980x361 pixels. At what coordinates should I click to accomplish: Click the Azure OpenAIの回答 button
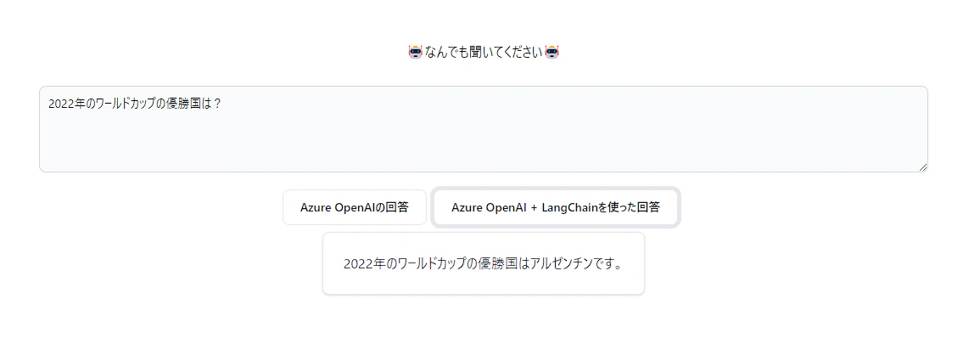tap(355, 207)
